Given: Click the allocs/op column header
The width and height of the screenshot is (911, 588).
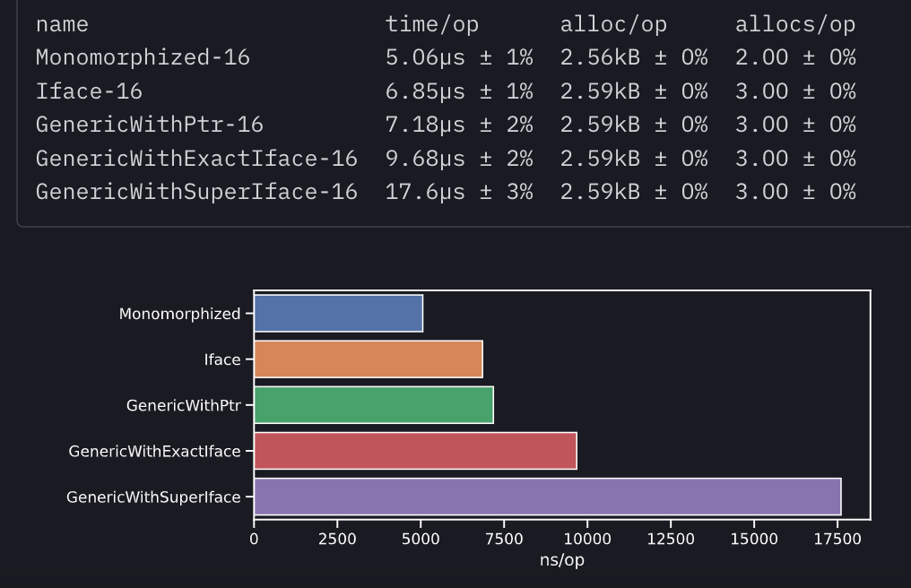Looking at the screenshot, I should coord(795,24).
